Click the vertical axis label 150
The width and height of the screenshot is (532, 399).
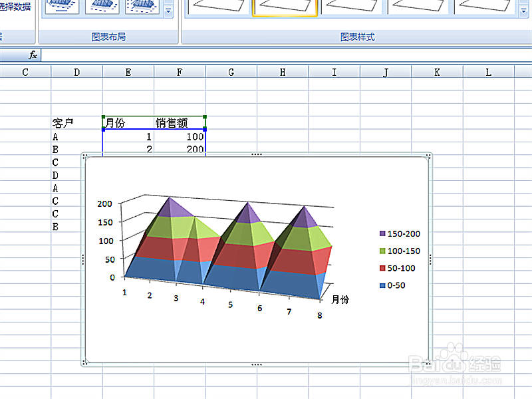(105, 223)
